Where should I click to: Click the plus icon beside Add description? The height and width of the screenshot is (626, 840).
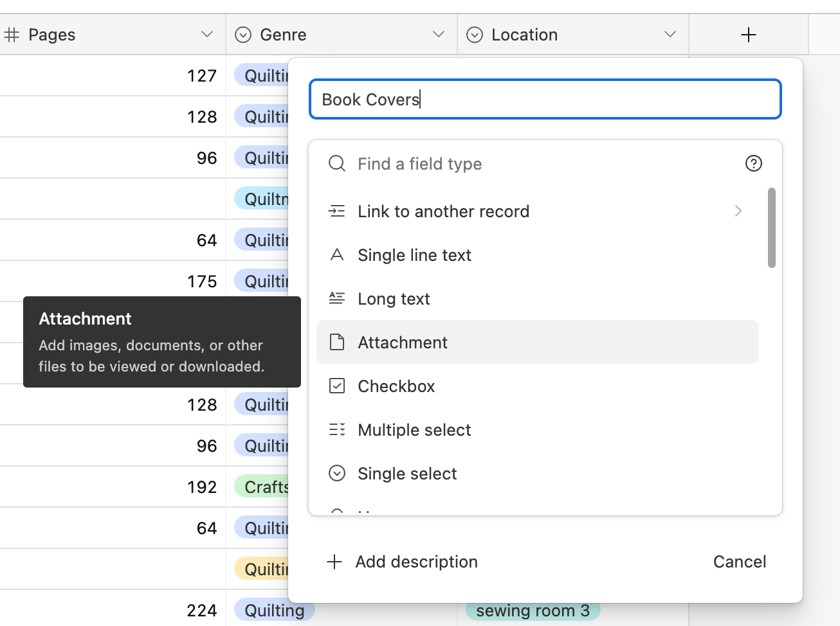click(334, 562)
